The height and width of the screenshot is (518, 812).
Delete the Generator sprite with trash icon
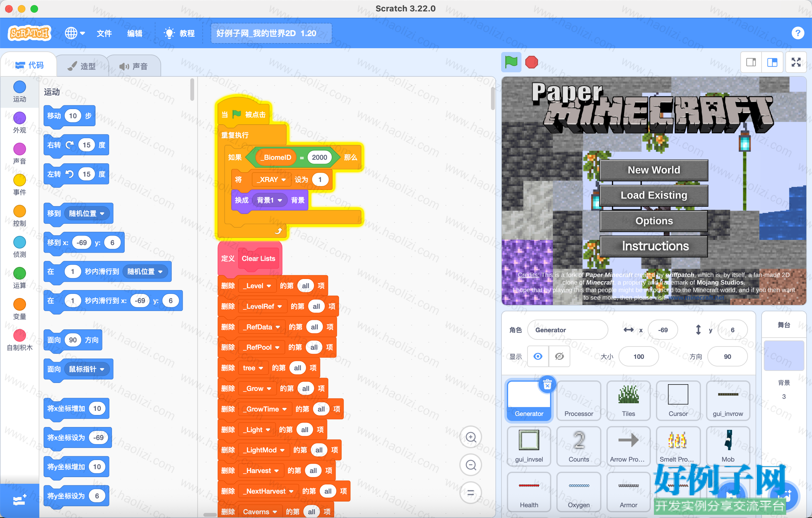547,385
